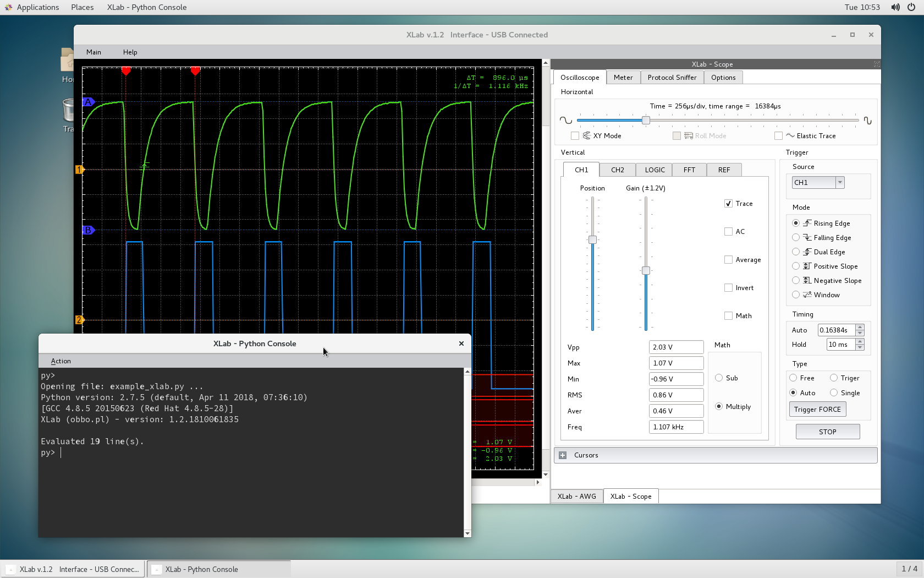Viewport: 924px width, 578px height.
Task: Open the Help menu in XLab
Action: tap(130, 52)
